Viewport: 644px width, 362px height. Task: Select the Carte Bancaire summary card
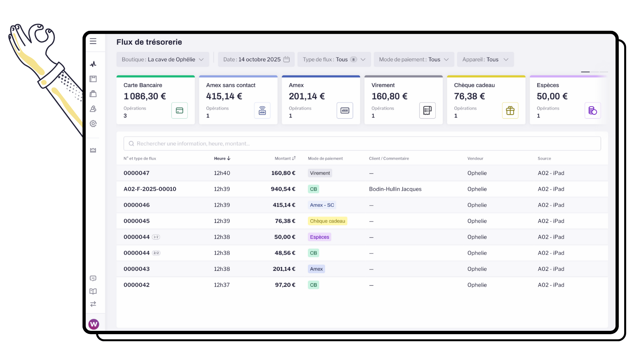point(155,100)
